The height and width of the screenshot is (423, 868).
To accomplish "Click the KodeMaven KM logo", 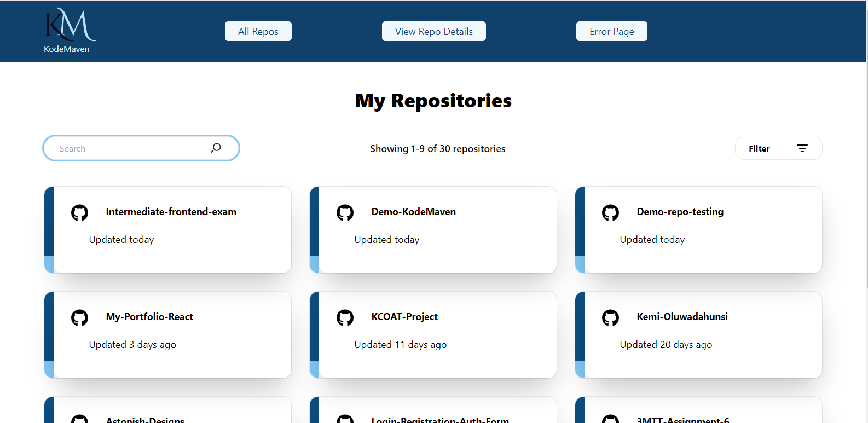I will click(x=70, y=25).
